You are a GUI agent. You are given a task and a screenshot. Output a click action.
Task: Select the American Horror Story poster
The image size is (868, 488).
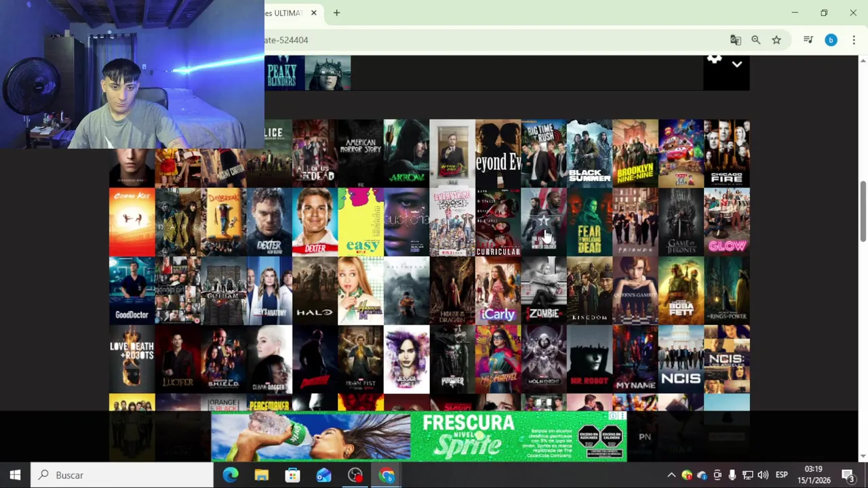coord(360,153)
